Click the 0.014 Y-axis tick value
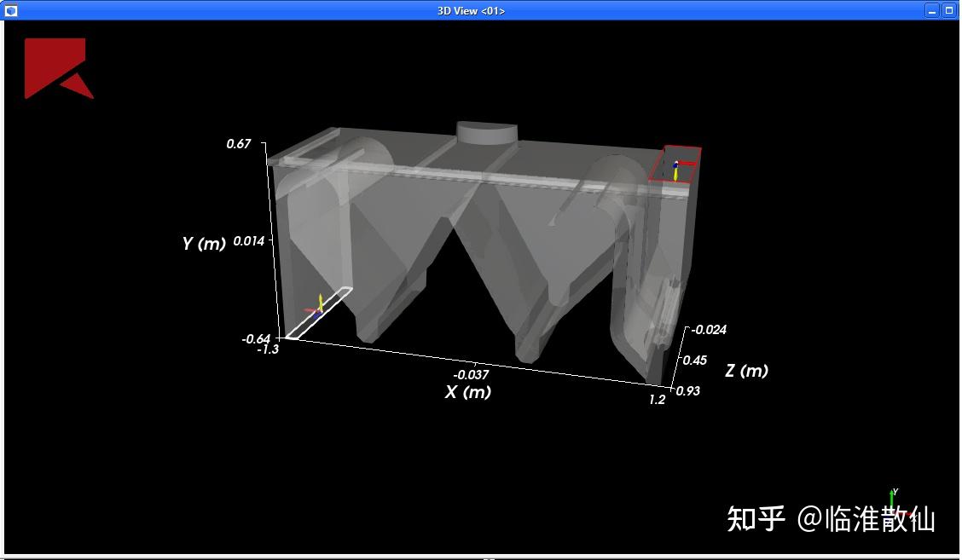Image resolution: width=962 pixels, height=560 pixels. click(248, 241)
